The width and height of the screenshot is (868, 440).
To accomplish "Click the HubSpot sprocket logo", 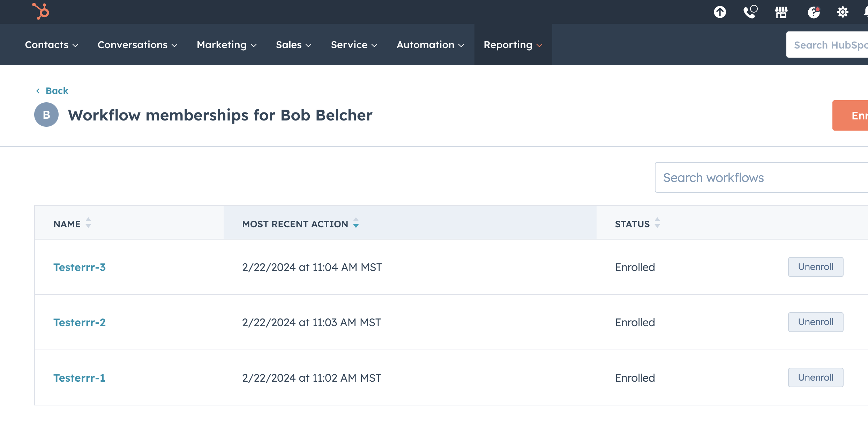I will (x=41, y=12).
